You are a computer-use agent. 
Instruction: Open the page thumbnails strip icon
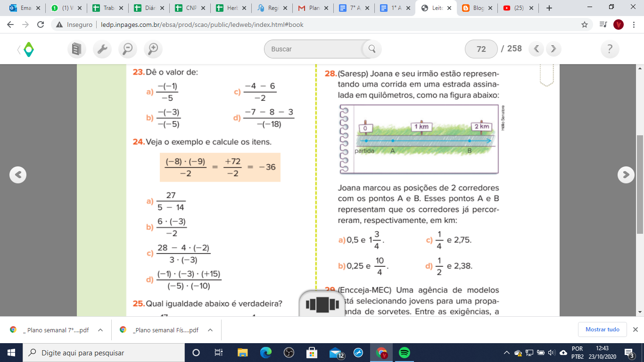(322, 304)
